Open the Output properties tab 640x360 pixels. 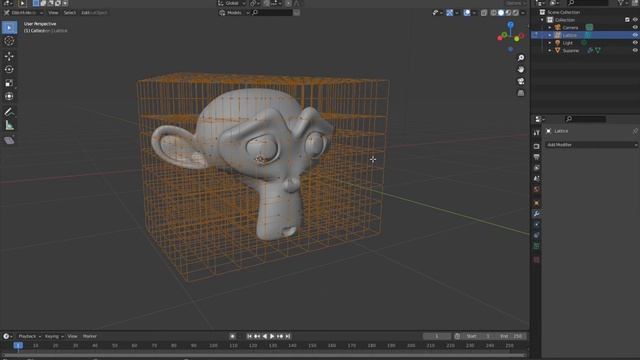(536, 157)
